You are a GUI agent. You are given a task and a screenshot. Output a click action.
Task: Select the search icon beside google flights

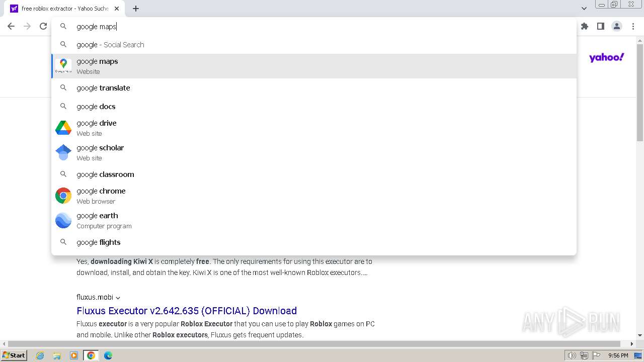(x=63, y=242)
